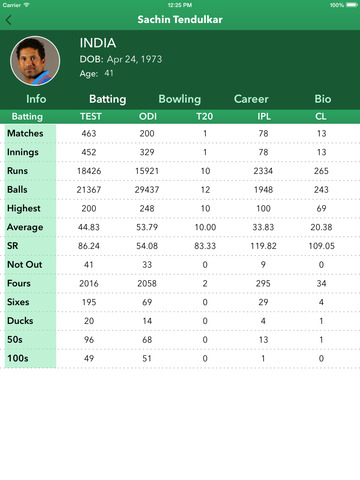Go to the Career tab

pos(251,99)
